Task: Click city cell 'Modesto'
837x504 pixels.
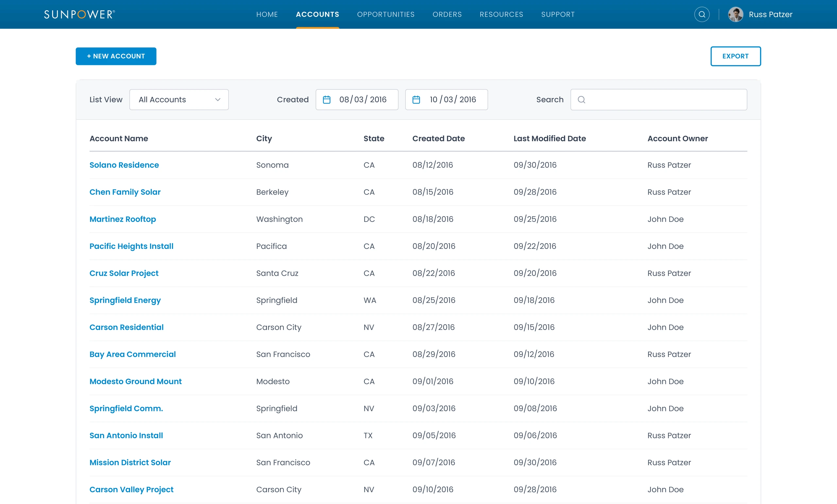Action: pos(273,382)
